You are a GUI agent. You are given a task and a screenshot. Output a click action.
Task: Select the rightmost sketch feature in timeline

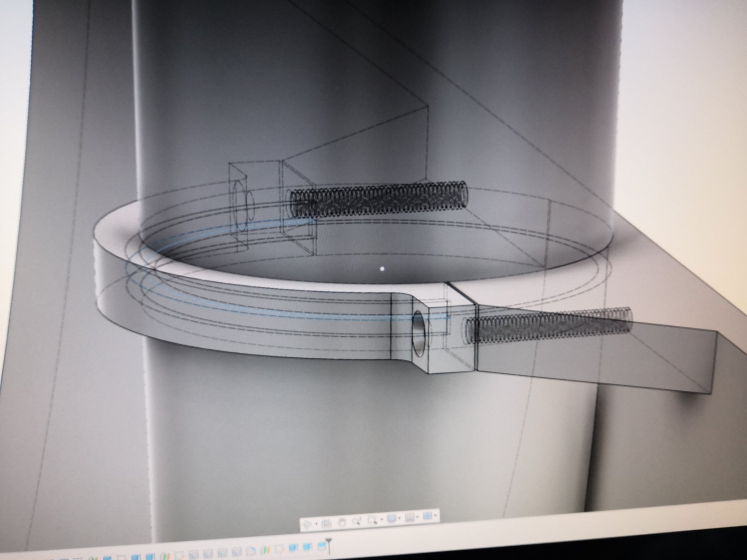point(280,549)
